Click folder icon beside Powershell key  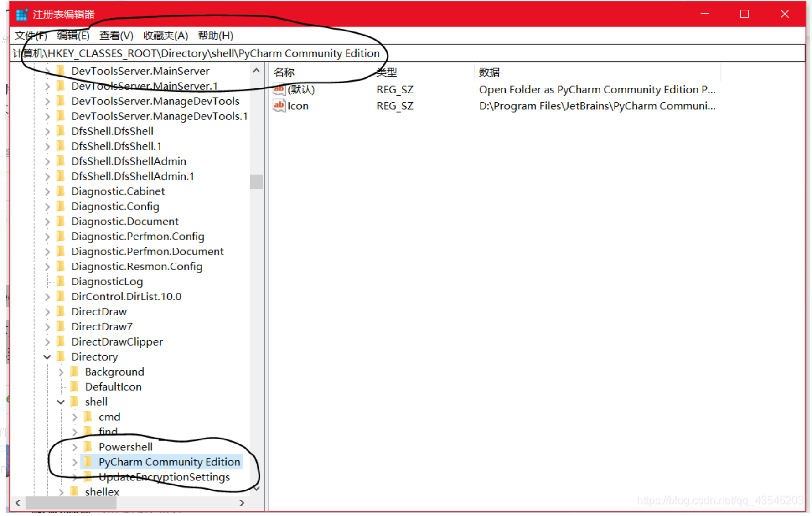click(x=88, y=447)
